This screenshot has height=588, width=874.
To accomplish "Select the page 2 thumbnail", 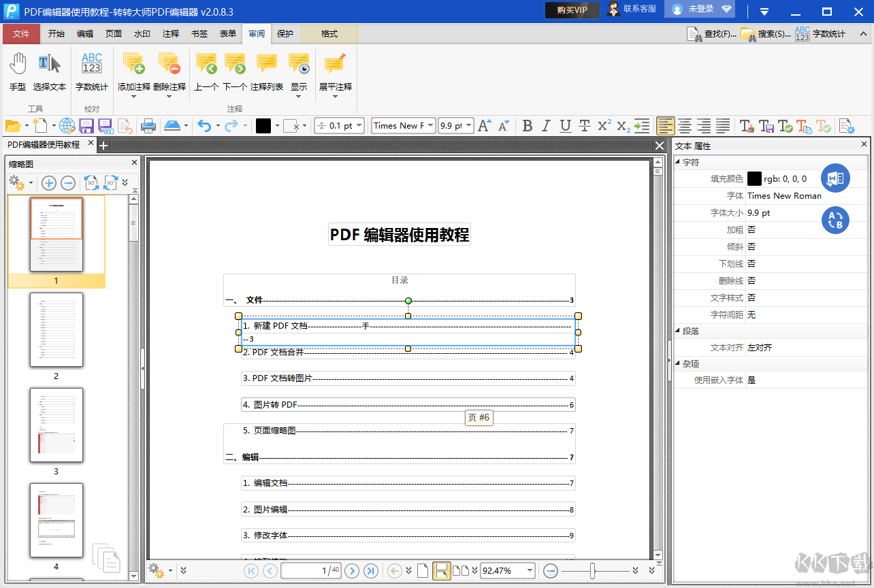I will coord(56,330).
